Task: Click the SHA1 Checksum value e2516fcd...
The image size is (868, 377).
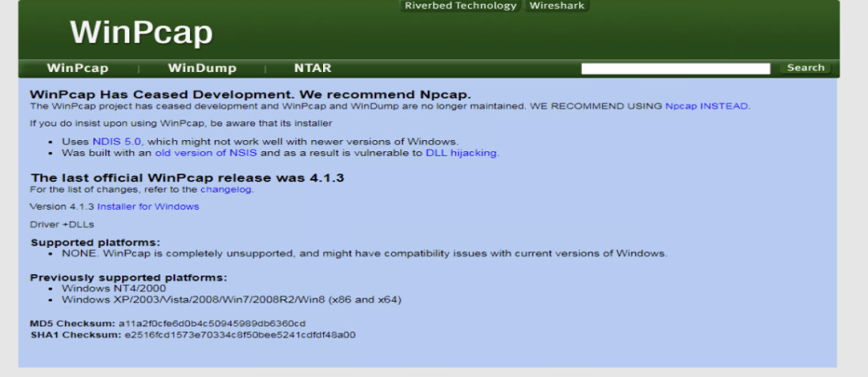Action: pyautogui.click(x=240, y=335)
